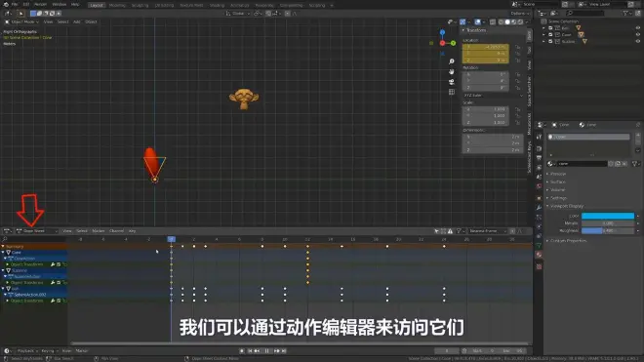The width and height of the screenshot is (644, 362).
Task: Open the Dope Sheet mode dropdown
Action: coord(36,231)
